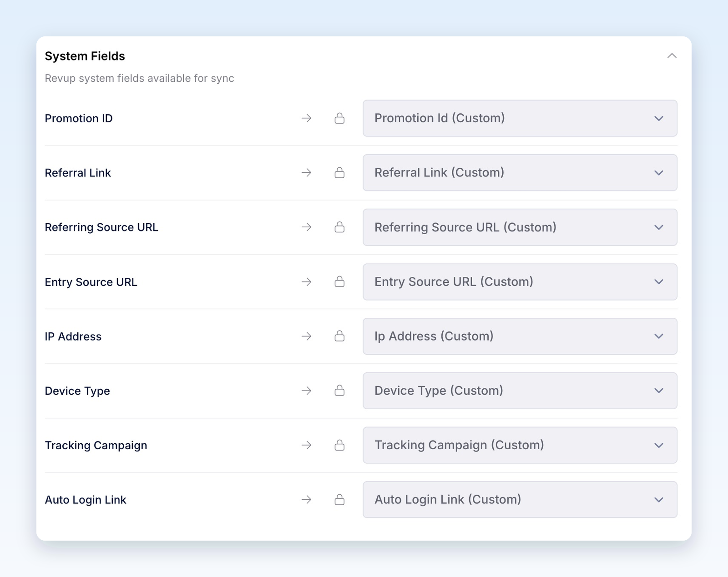Click the Promotion ID field label
This screenshot has height=577, width=728.
[79, 118]
